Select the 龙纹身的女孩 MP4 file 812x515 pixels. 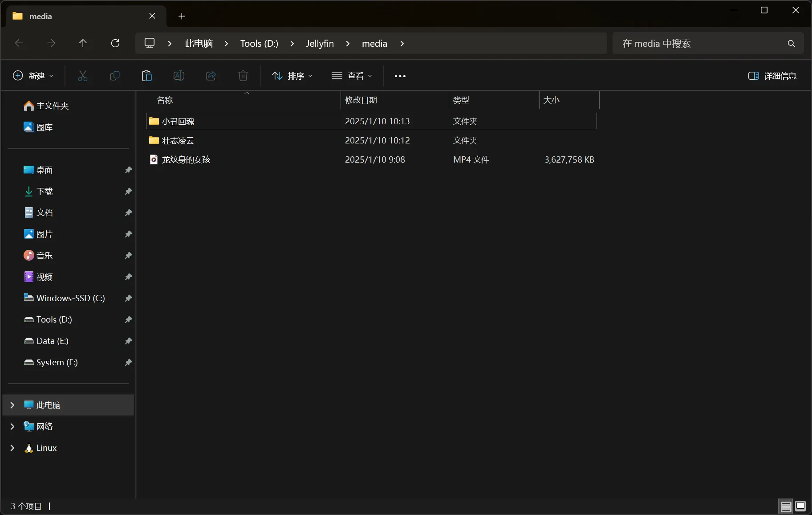click(x=186, y=159)
